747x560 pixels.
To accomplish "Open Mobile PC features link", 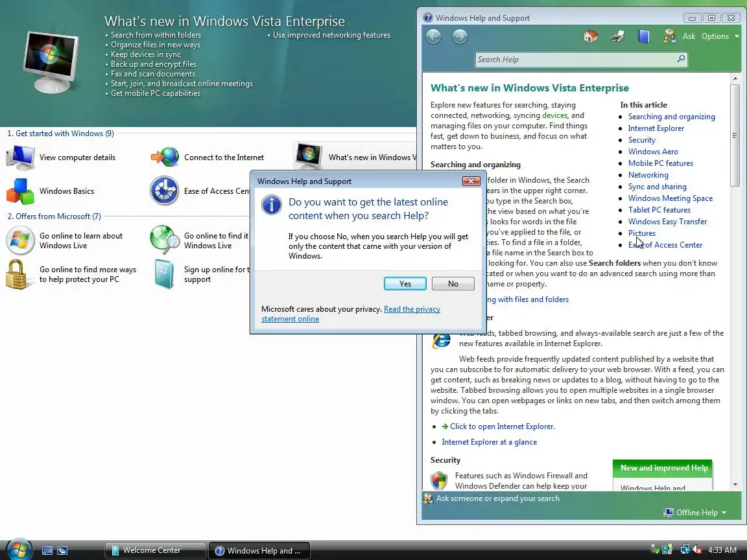I will [660, 163].
